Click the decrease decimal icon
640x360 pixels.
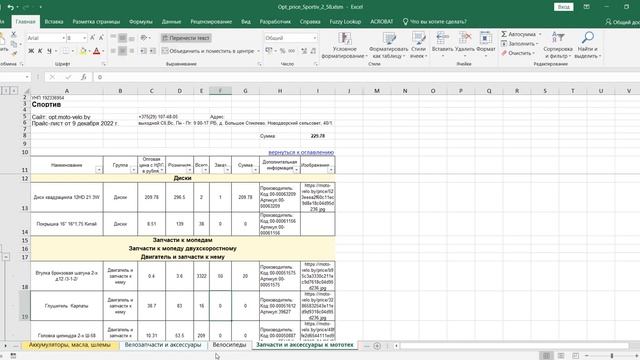point(313,51)
